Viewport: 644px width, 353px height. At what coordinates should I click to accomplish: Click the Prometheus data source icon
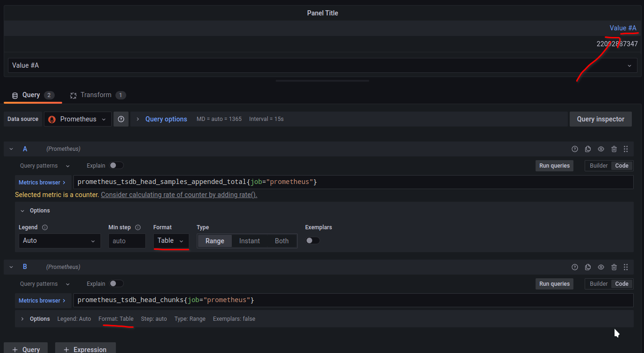click(52, 119)
